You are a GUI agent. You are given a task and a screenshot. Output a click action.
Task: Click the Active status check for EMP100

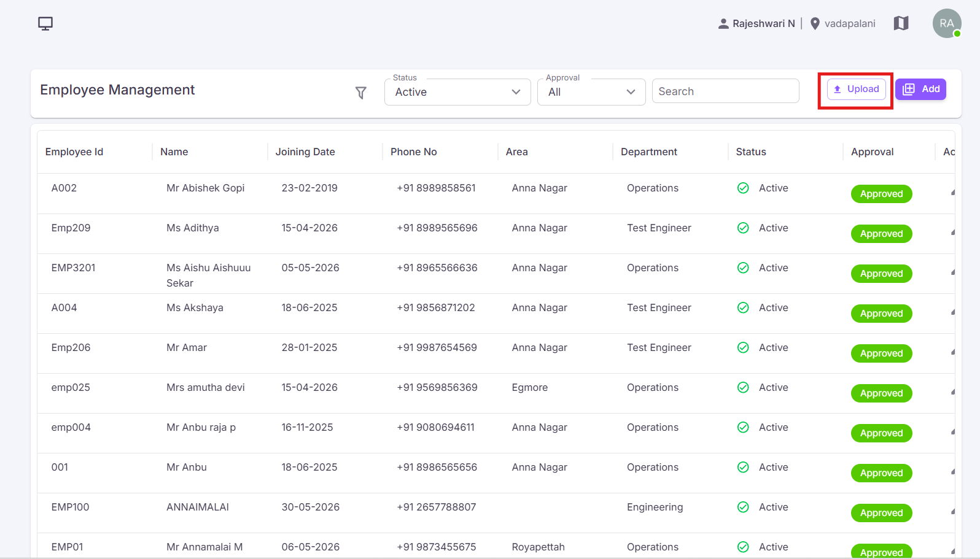(743, 507)
